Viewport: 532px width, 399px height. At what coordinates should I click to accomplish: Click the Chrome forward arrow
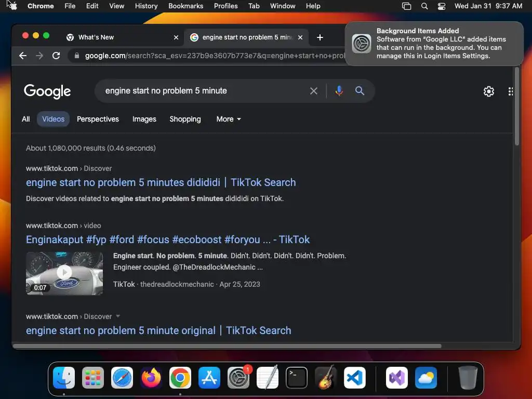[39, 56]
